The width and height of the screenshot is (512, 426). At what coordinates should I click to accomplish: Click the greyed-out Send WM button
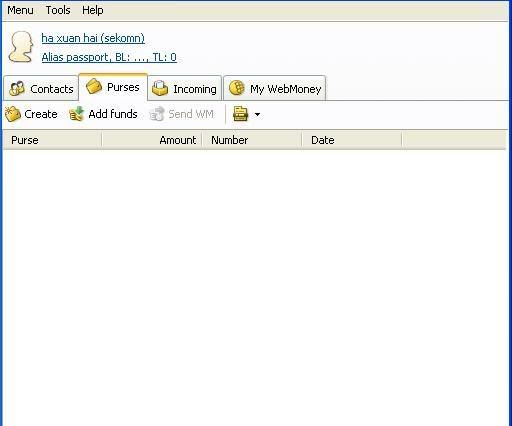[x=181, y=114]
